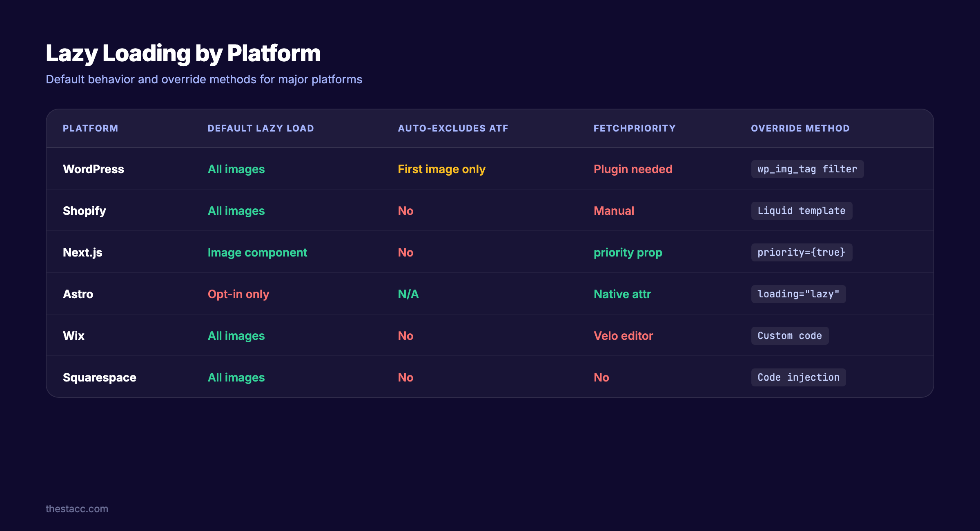Click the PLATFORM column header
The height and width of the screenshot is (531, 980).
pos(91,128)
